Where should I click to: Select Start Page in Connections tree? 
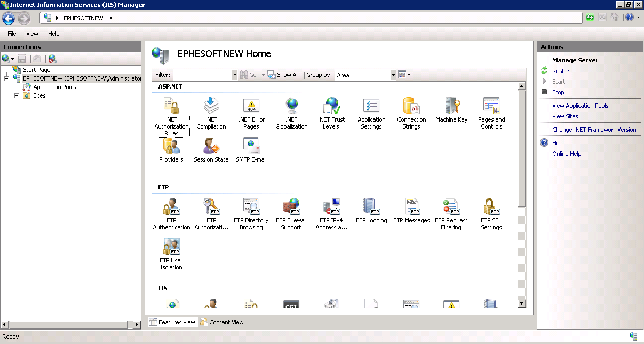click(36, 70)
